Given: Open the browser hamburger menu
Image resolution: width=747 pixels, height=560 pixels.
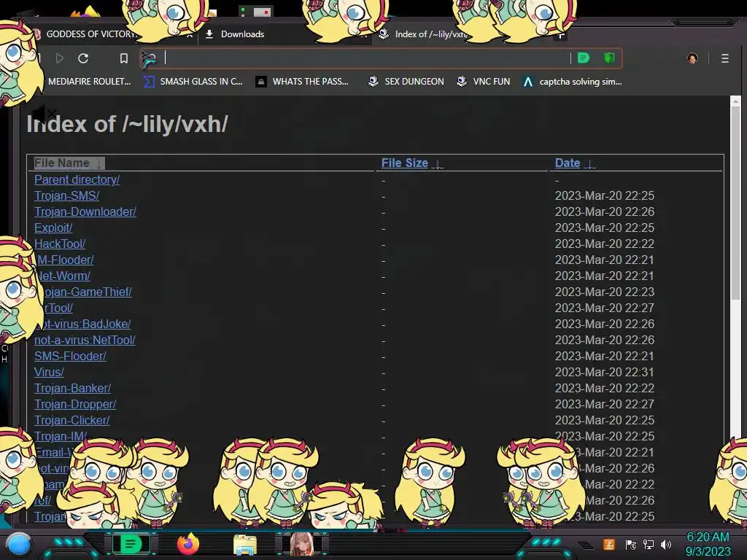Looking at the screenshot, I should click(724, 58).
